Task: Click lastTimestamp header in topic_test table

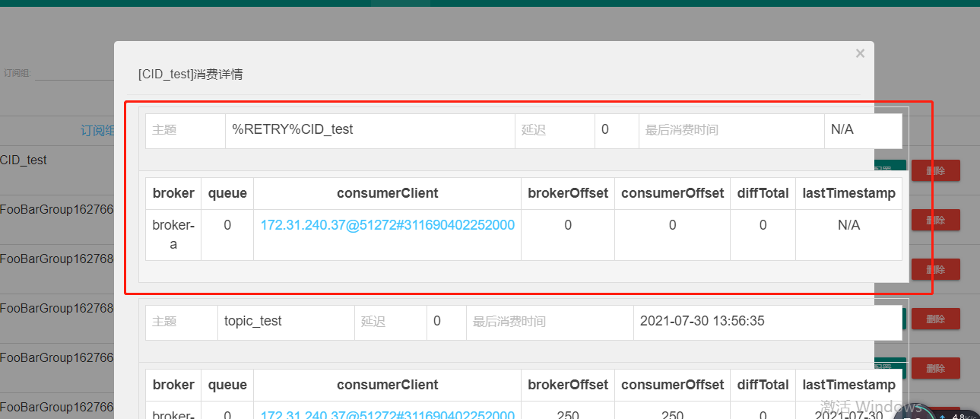Action: (x=849, y=385)
